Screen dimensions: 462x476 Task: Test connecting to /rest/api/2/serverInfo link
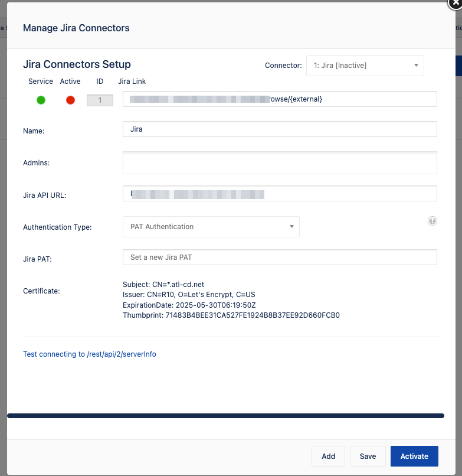(90, 354)
